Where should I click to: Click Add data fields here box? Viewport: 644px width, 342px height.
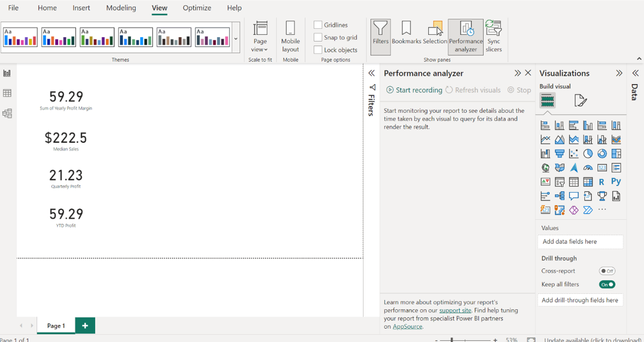tap(580, 242)
